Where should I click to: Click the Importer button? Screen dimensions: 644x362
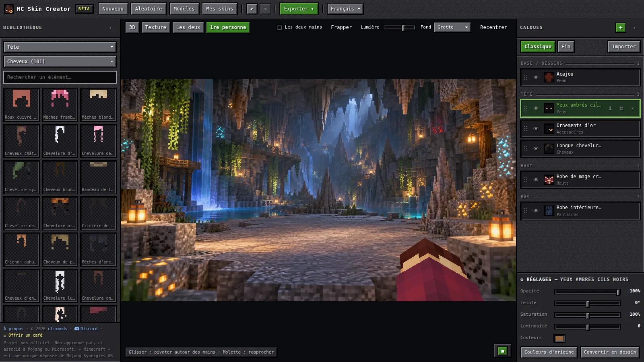pos(624,47)
